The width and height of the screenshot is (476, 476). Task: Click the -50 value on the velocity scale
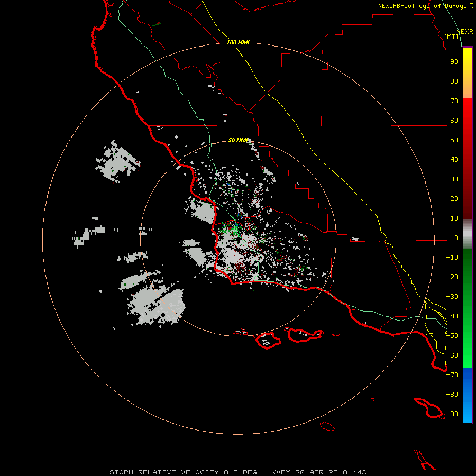(452, 336)
